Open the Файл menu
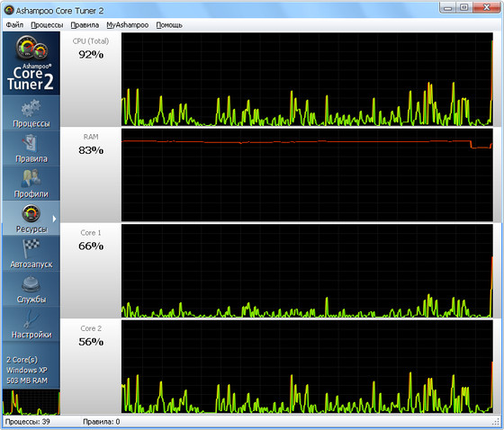This screenshot has width=504, height=430. pos(14,25)
